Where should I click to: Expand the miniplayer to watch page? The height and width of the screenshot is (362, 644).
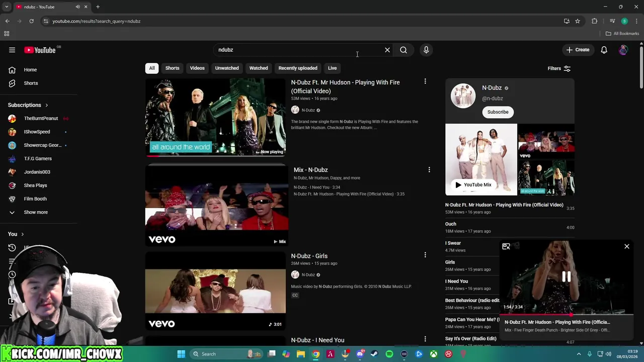point(506,246)
